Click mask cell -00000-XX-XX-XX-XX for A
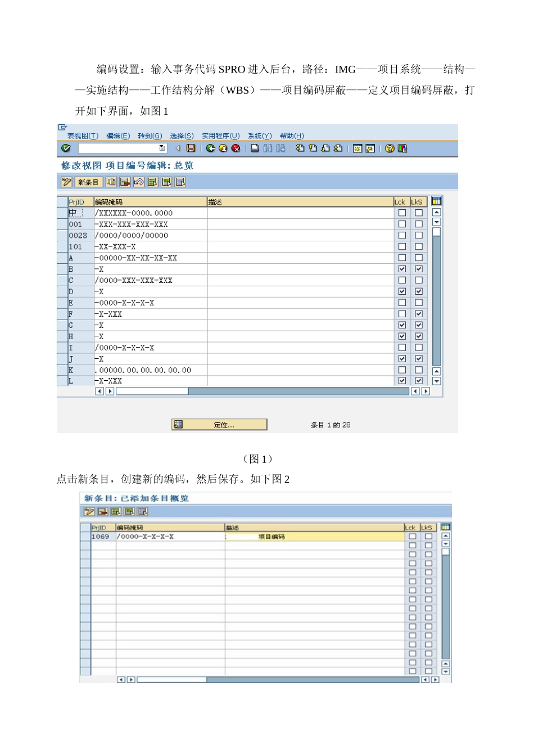This screenshot has width=534, height=756. 150,258
